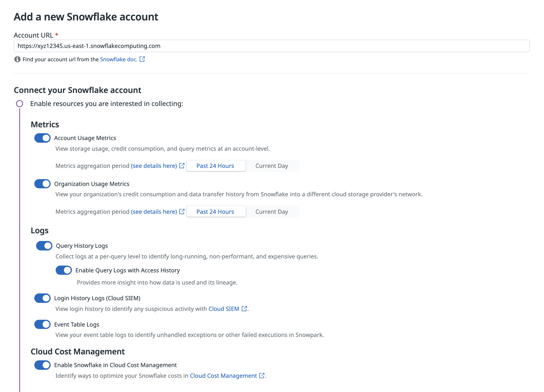The width and height of the screenshot is (544, 392).
Task: Toggle Login History Logs (Cloud SIEM) switch
Action: (x=42, y=298)
